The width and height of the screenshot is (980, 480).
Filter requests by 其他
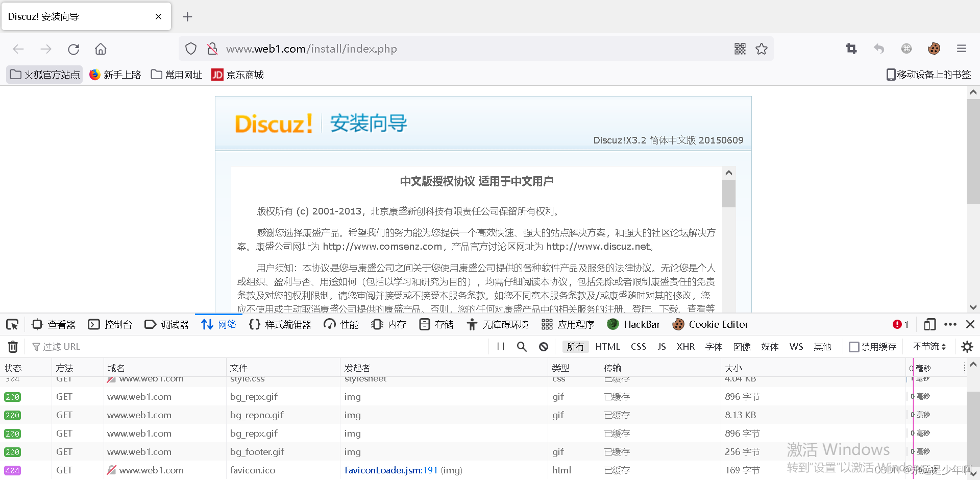(x=822, y=347)
